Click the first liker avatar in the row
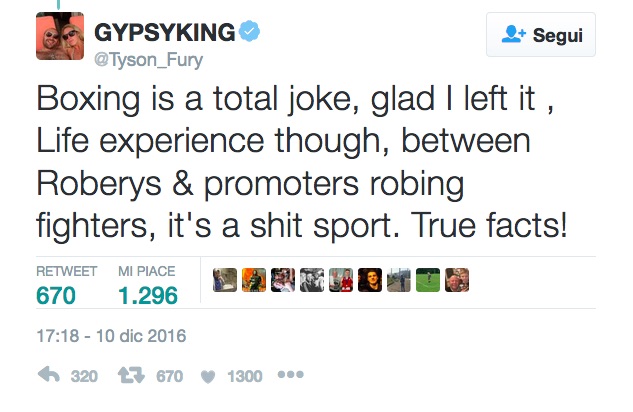 pyautogui.click(x=224, y=280)
